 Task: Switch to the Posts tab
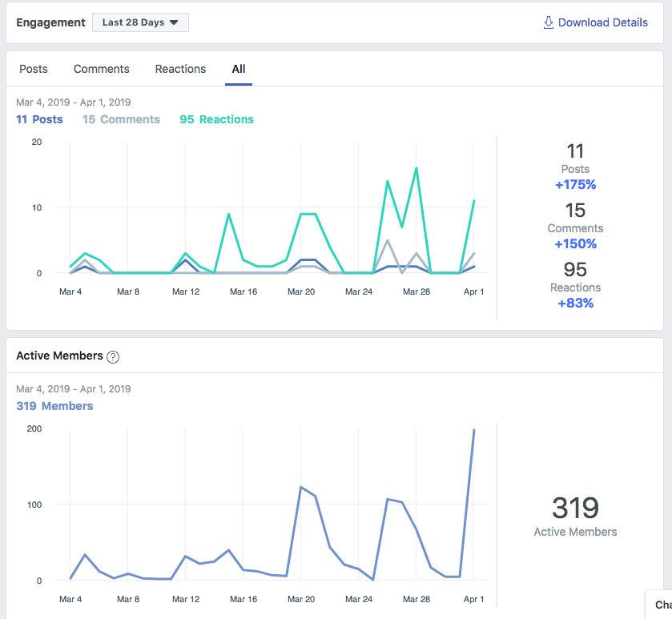[x=34, y=69]
